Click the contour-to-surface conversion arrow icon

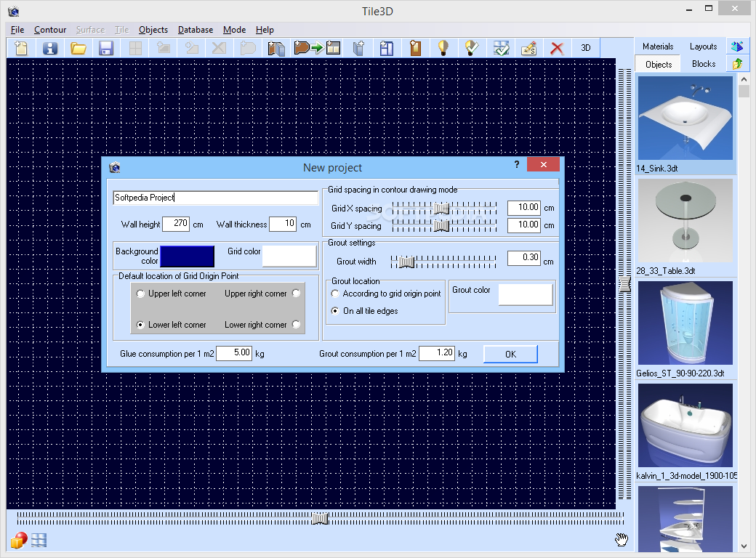coord(317,48)
